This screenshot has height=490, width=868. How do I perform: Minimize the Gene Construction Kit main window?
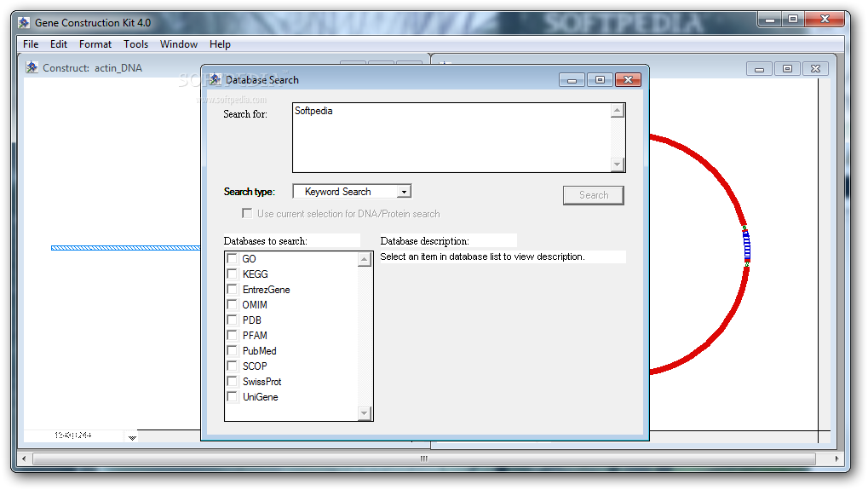[x=770, y=20]
